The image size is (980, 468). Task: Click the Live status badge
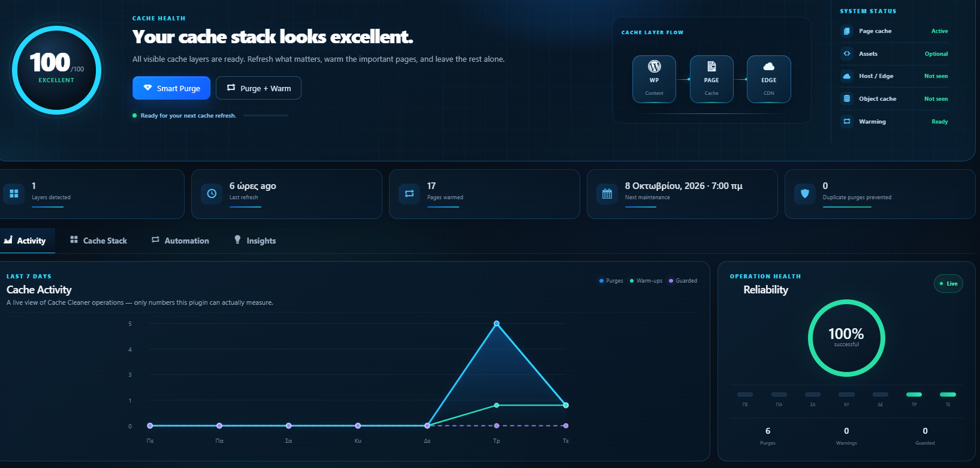click(948, 284)
